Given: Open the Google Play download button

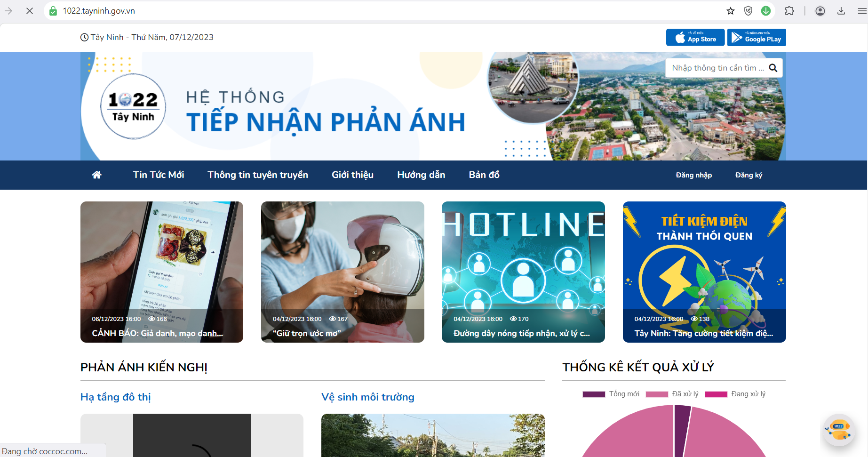Looking at the screenshot, I should 757,37.
